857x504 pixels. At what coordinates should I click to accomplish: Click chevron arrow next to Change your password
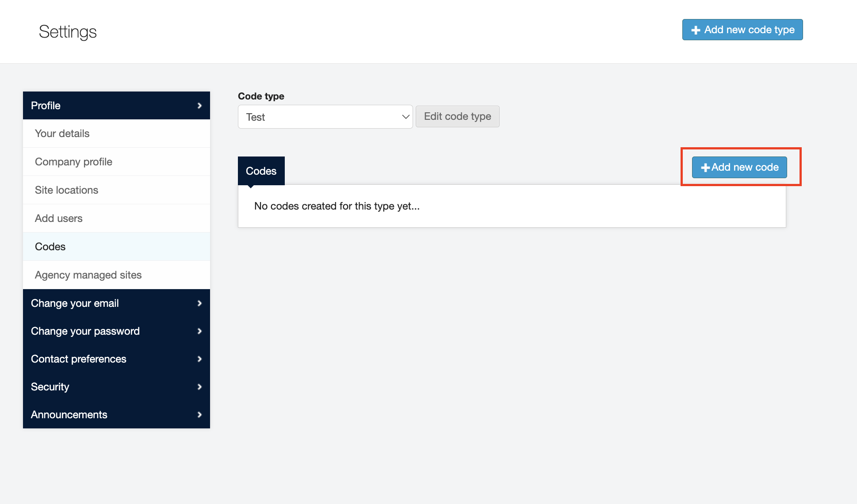click(x=199, y=331)
